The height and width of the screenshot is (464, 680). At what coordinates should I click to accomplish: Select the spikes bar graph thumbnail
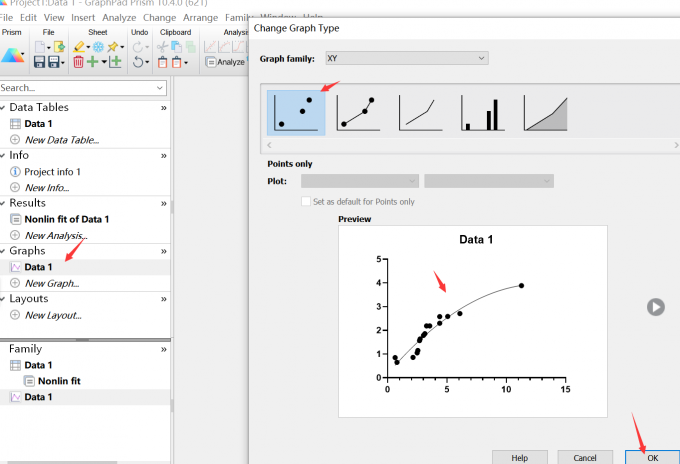(x=483, y=113)
